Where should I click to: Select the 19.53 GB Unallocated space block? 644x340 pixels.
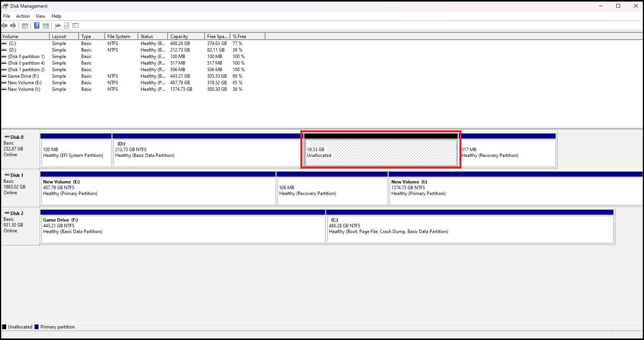[381, 153]
